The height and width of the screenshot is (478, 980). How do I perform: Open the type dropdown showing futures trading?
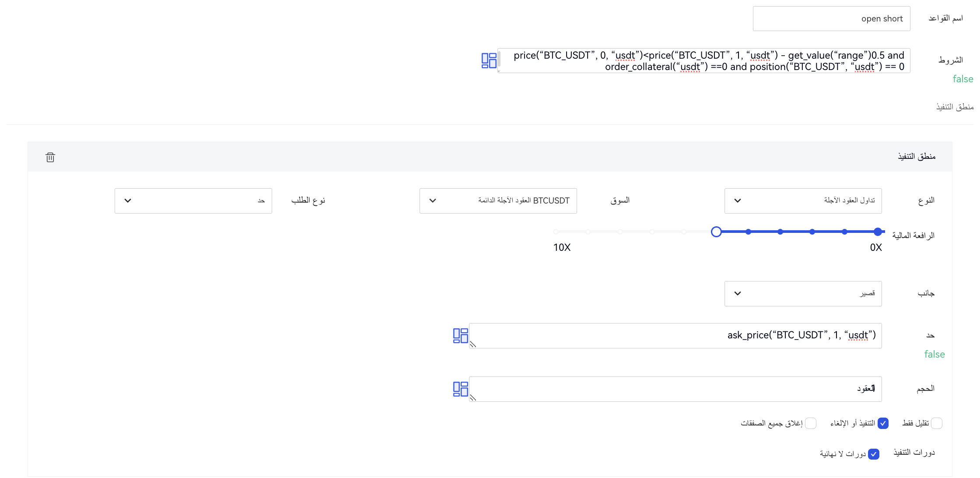(x=803, y=201)
